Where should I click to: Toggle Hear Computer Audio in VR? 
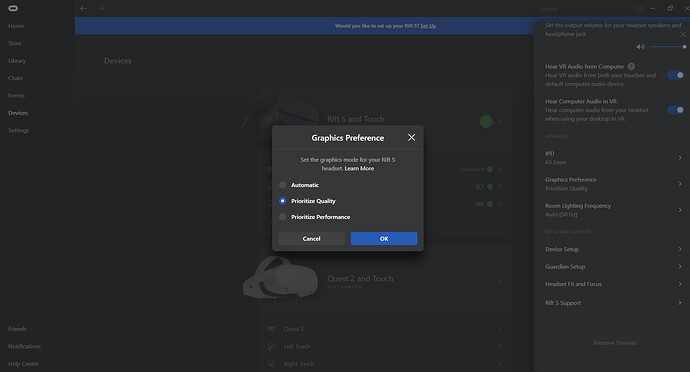[x=676, y=110]
